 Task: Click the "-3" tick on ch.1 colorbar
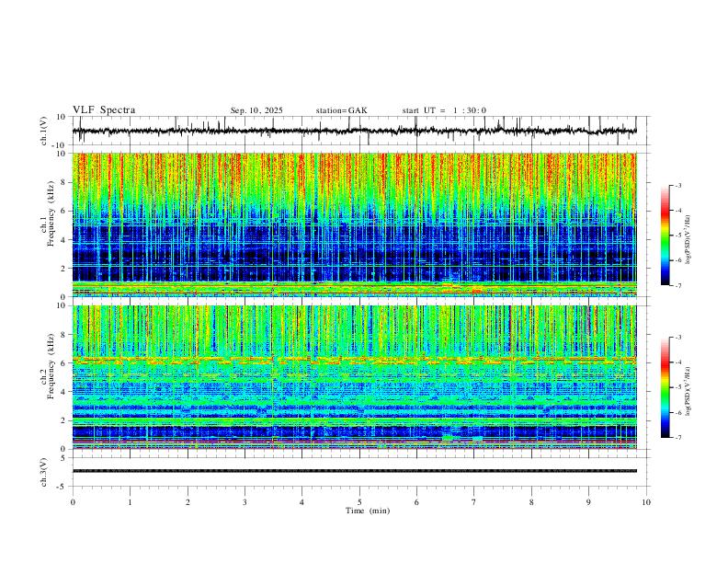coord(678,185)
